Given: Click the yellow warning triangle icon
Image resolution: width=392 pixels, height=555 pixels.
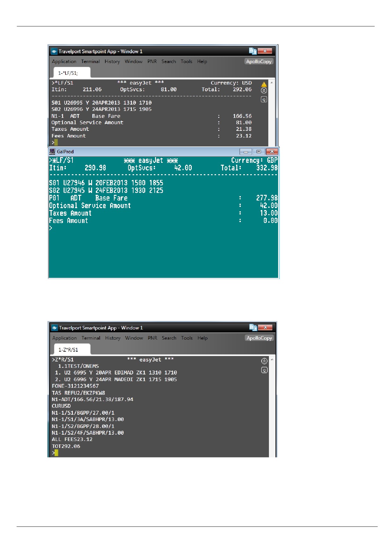Looking at the screenshot, I should coord(264,84).
